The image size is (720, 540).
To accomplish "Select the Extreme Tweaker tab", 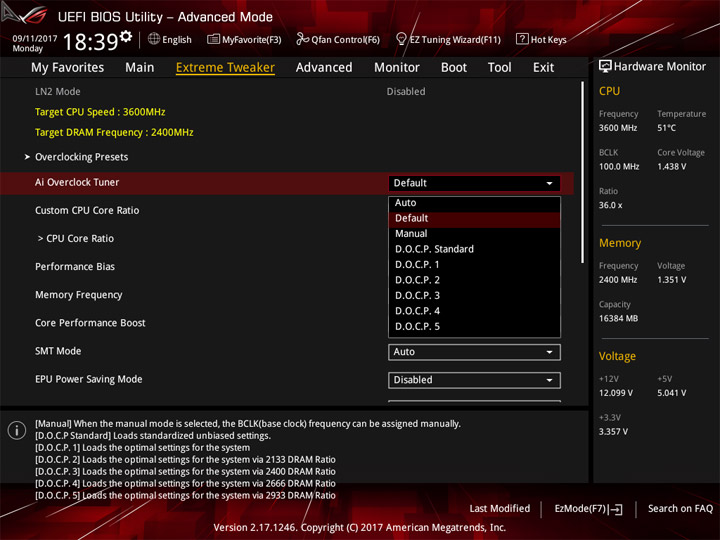I will pyautogui.click(x=225, y=68).
